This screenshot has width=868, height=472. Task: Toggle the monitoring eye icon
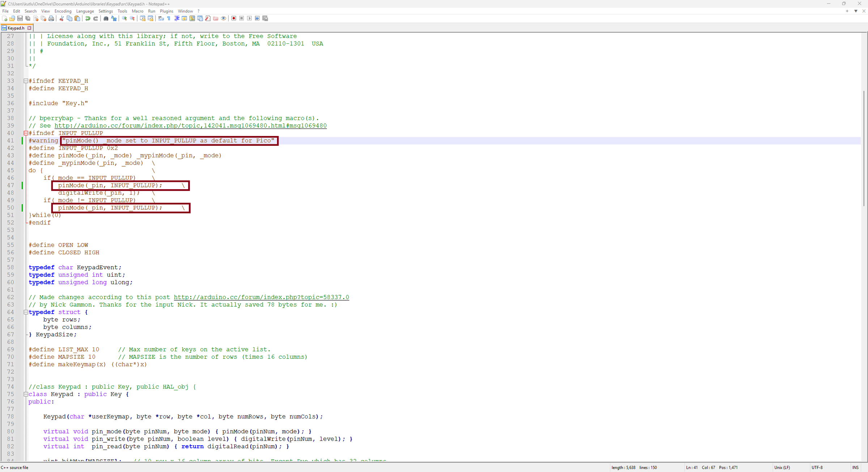[224, 18]
